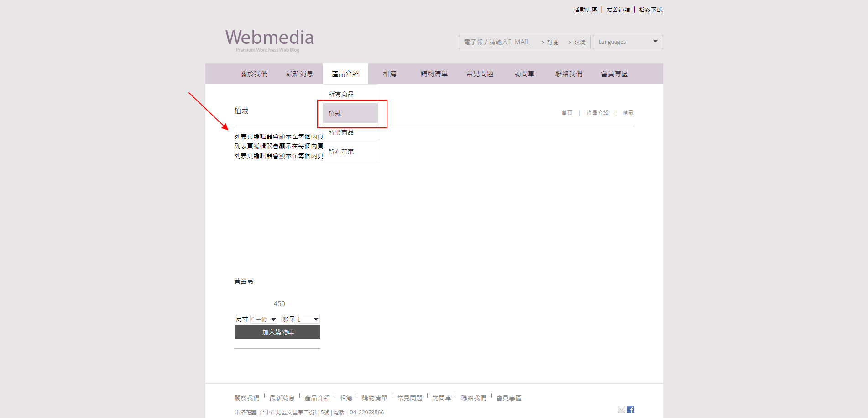This screenshot has height=418, width=868.
Task: Select 植栽 in the product submenu
Action: pos(350,113)
